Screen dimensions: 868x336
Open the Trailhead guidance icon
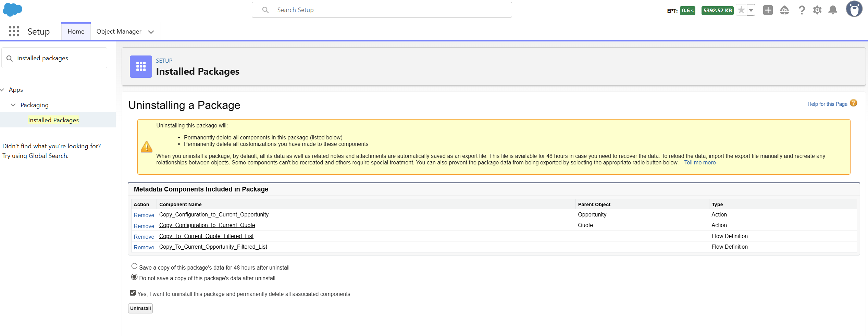coord(784,10)
